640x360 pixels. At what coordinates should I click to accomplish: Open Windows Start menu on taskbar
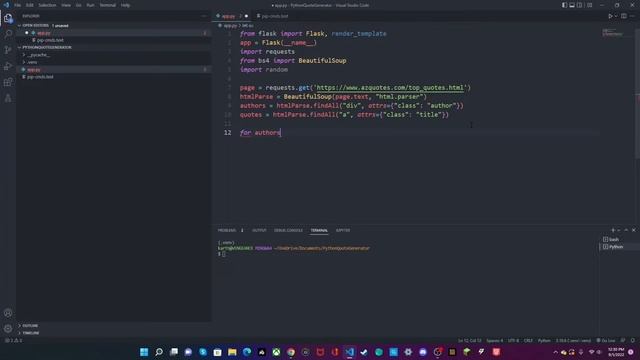pyautogui.click(x=144, y=352)
